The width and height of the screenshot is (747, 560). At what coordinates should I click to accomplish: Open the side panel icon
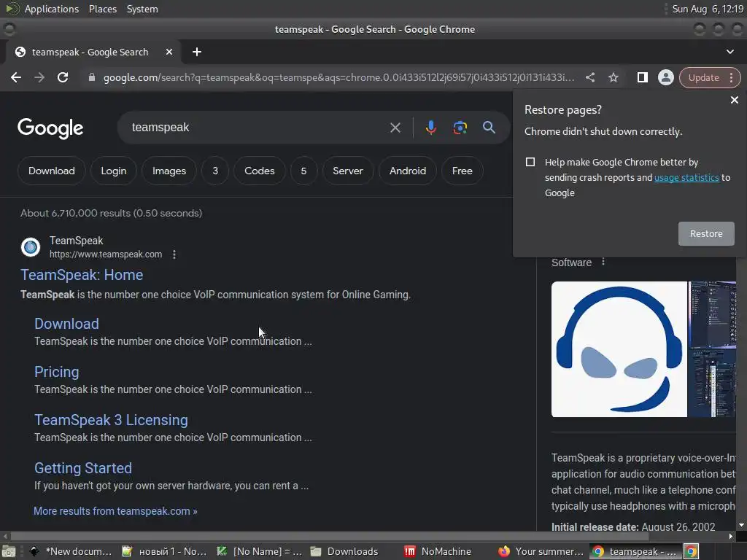pos(642,77)
